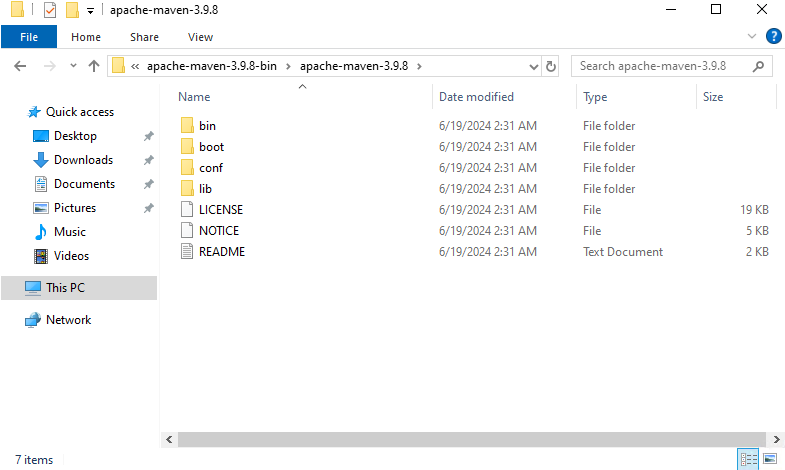
Task: Select the boot folder icon
Action: pos(187,147)
